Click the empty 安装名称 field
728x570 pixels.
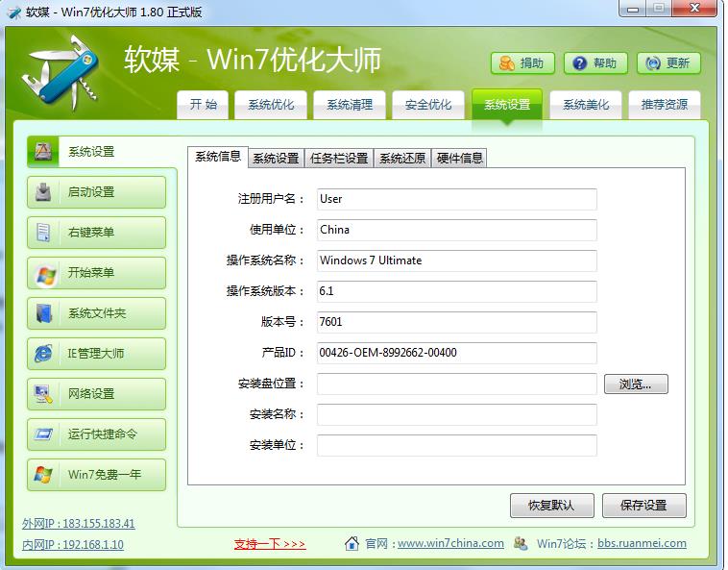[457, 414]
